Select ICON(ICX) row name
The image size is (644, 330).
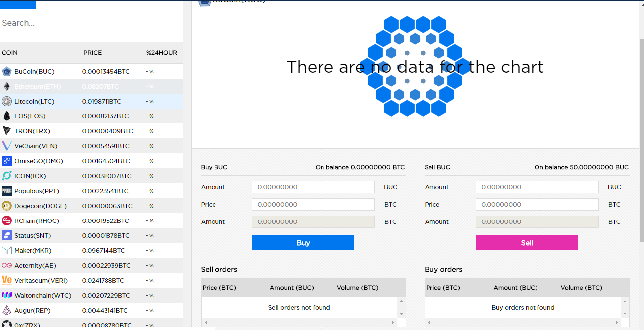pos(31,176)
